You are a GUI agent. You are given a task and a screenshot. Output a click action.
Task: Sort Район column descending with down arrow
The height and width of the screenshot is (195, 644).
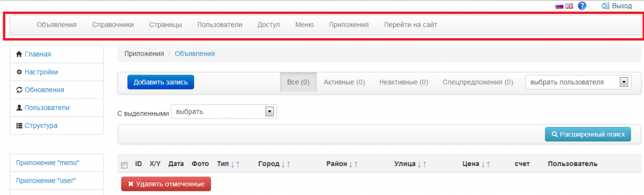click(350, 164)
